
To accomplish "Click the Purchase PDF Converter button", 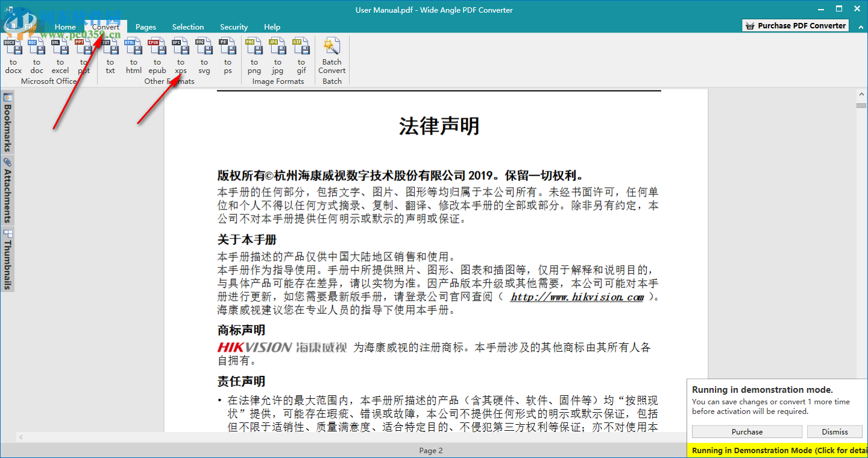I will [x=794, y=25].
